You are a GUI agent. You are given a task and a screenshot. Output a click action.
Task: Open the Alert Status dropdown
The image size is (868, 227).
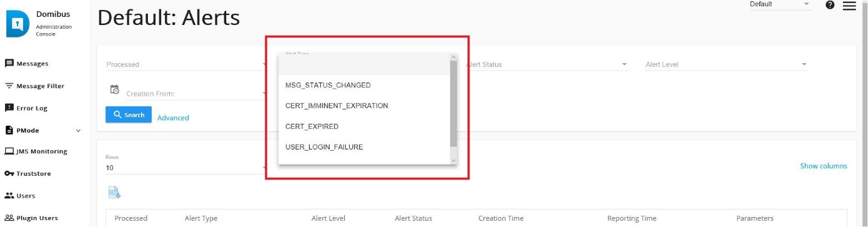tap(547, 64)
